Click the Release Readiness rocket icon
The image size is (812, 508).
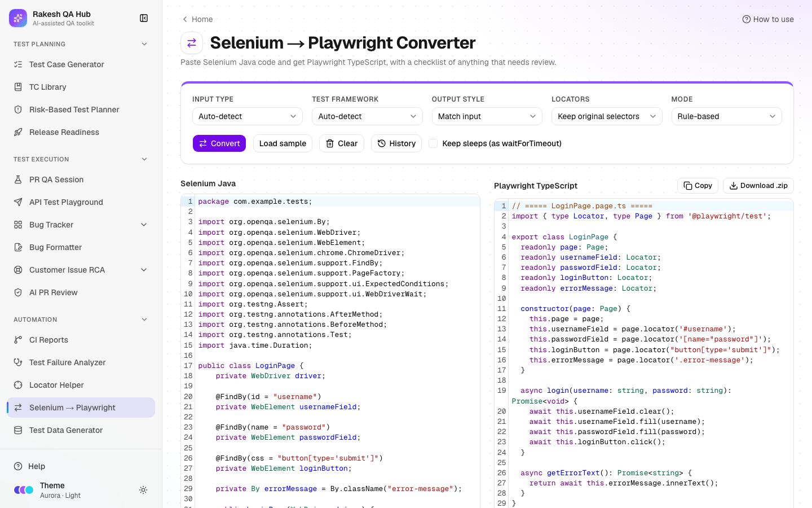click(x=18, y=132)
